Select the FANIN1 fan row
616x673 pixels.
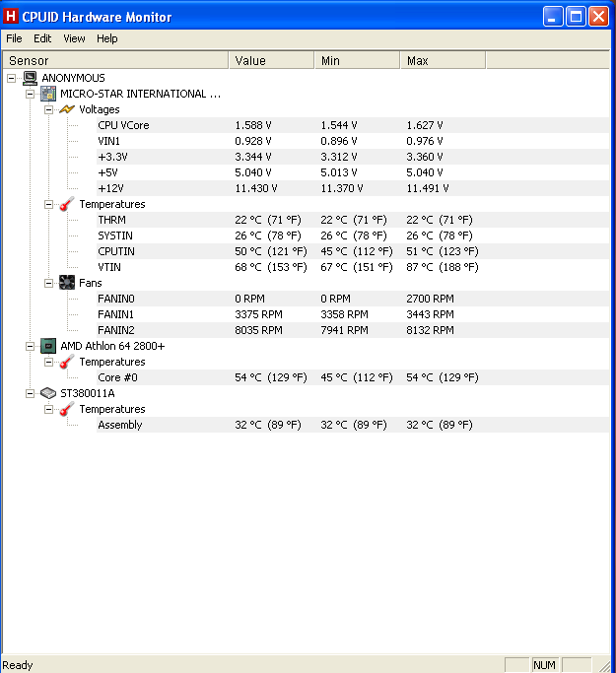click(x=353, y=314)
